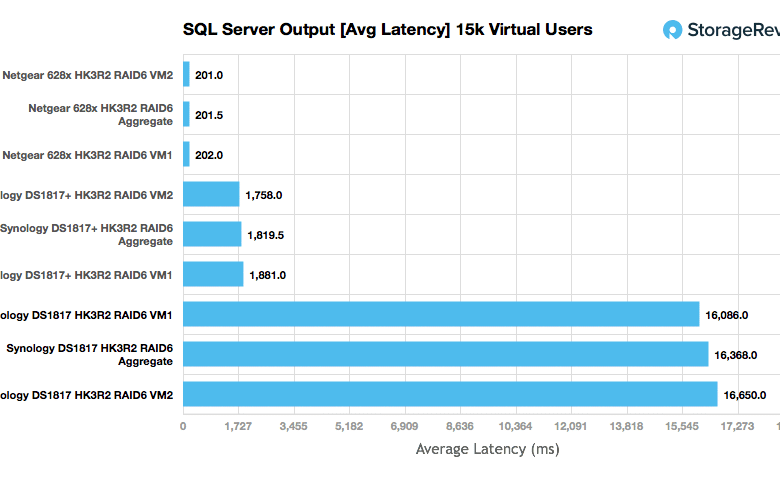The image size is (780, 484).
Task: Select the DS1817 HK3R2 RAID6 VM1 label
Action: pos(86,315)
